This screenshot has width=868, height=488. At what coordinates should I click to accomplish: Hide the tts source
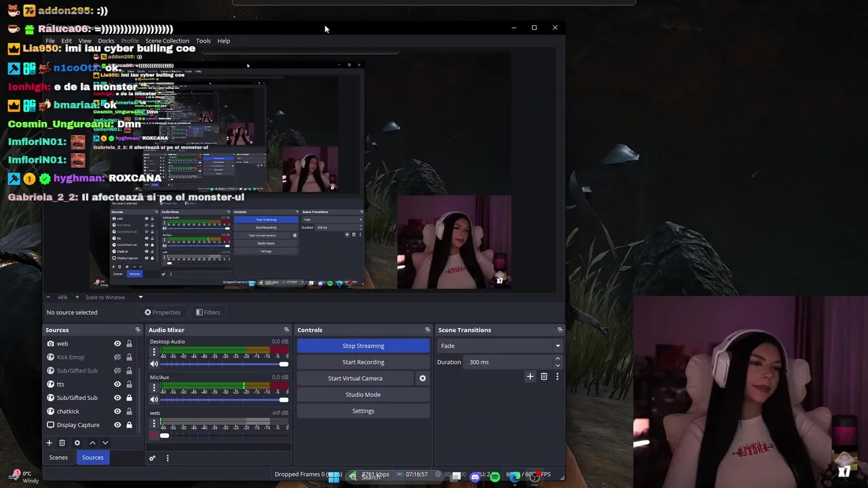[x=117, y=384]
